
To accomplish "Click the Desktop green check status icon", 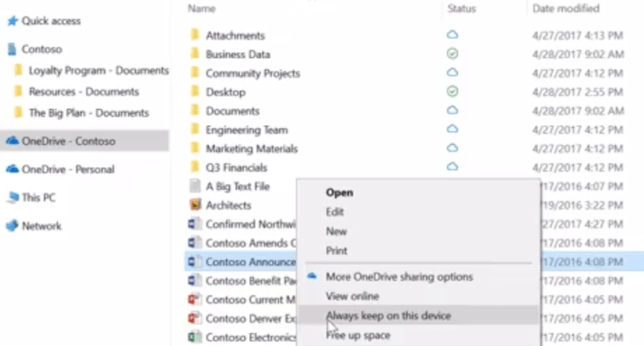I will (x=452, y=91).
